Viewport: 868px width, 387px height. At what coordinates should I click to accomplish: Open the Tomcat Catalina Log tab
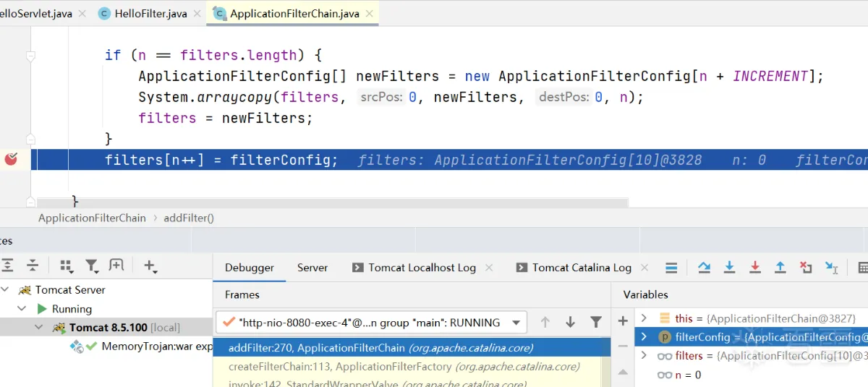point(582,268)
